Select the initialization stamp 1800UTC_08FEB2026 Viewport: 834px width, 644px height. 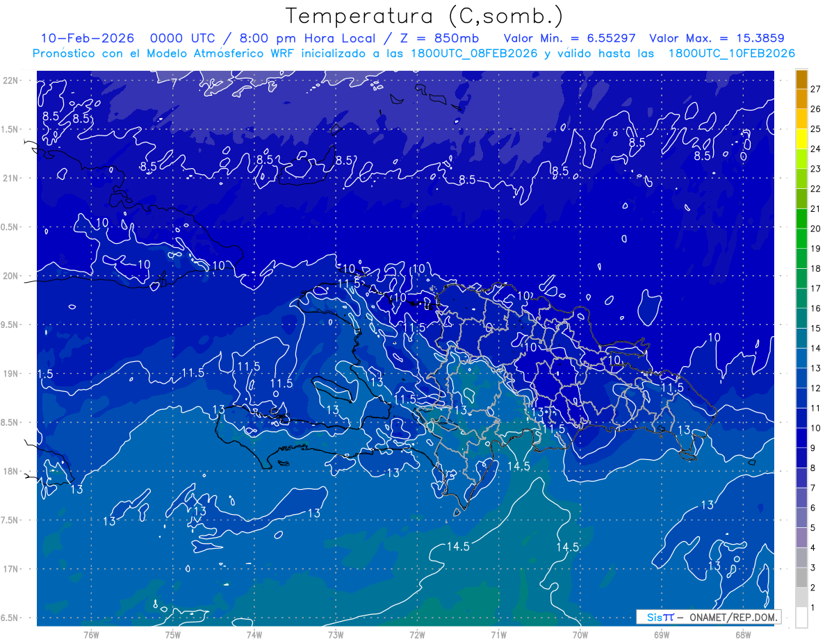pos(474,53)
